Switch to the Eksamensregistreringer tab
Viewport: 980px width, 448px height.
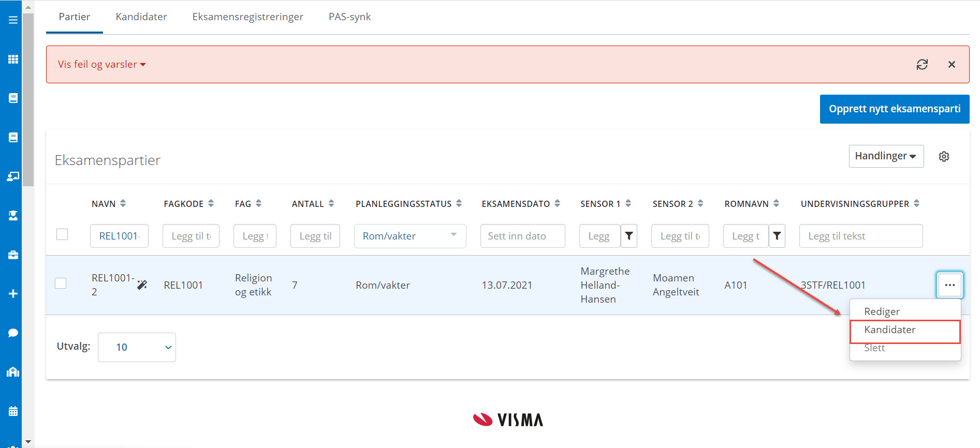tap(247, 17)
